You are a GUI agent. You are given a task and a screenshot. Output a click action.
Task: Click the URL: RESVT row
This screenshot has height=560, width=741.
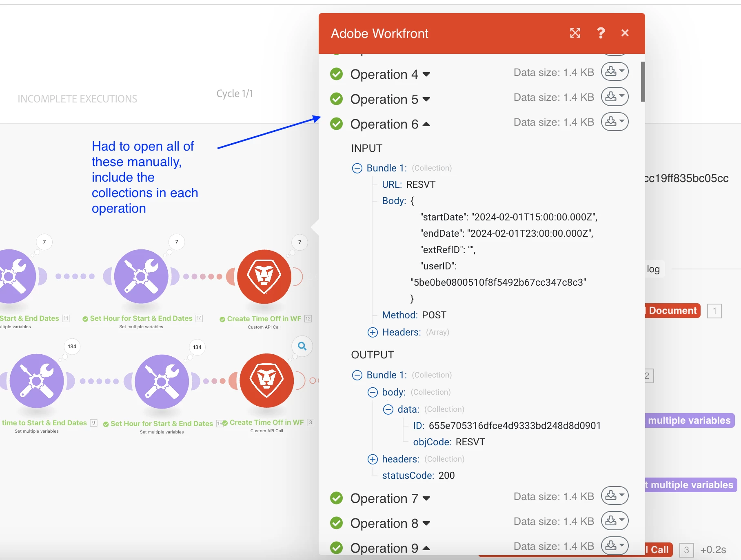[408, 184]
